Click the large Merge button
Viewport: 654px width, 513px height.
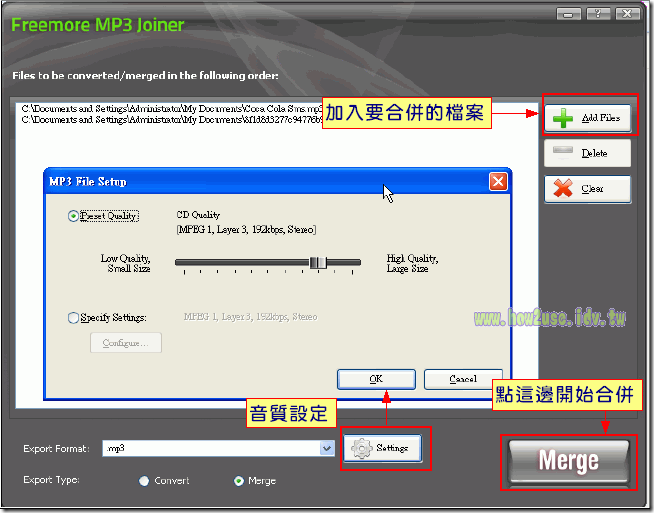tap(568, 461)
